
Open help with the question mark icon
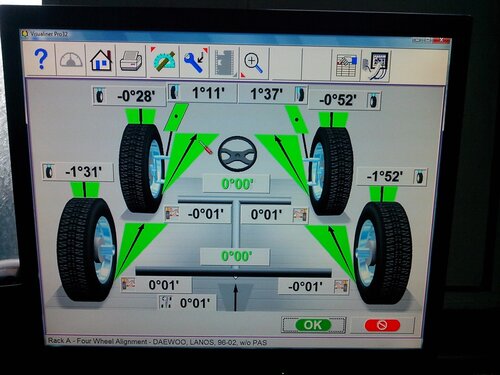[x=41, y=60]
